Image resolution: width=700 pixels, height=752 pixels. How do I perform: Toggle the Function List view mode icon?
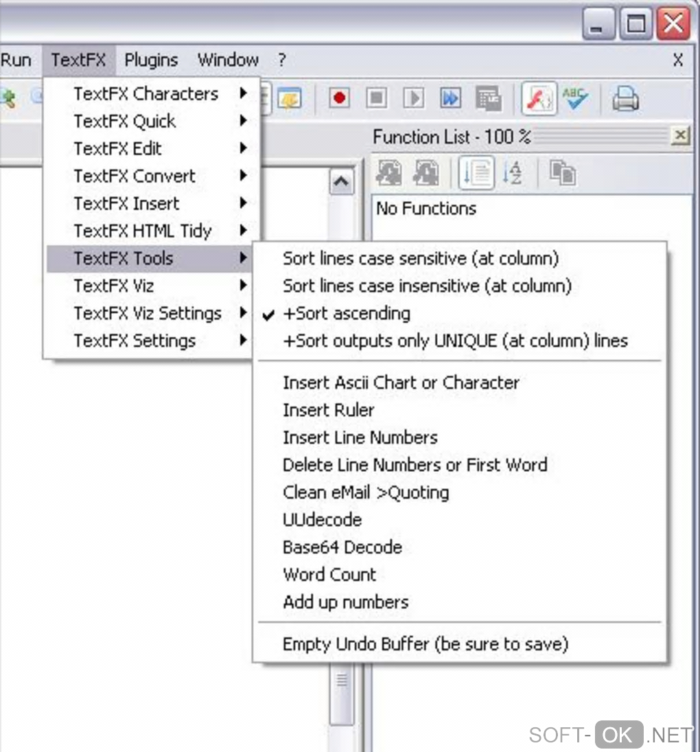point(477,172)
